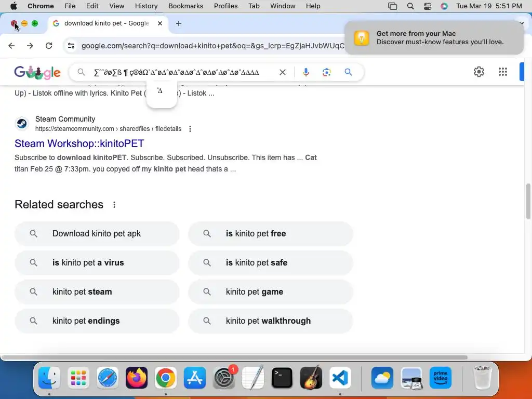This screenshot has width=532, height=399.
Task: Open Visual Studio Code from the Dock
Action: [340, 378]
